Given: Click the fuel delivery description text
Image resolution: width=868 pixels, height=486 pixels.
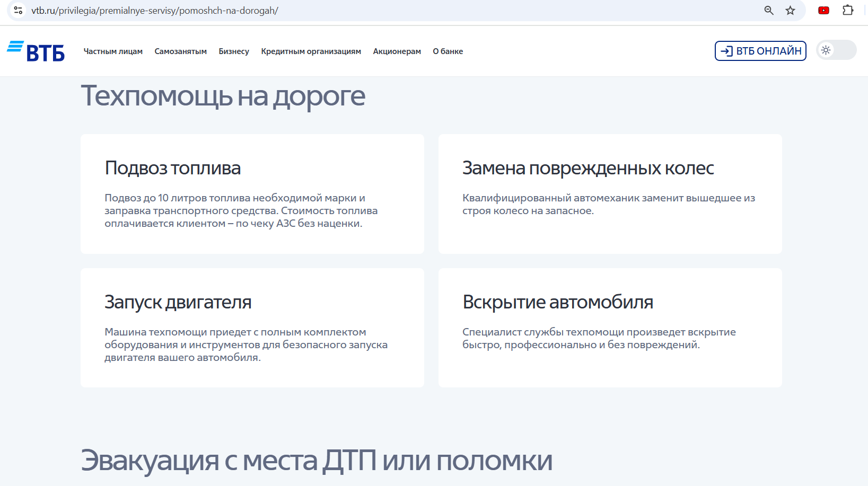Looking at the screenshot, I should coord(241,210).
